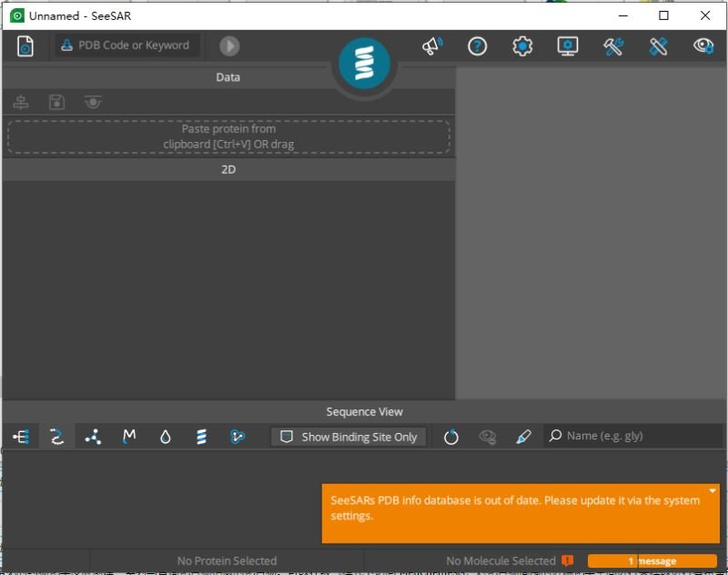The height and width of the screenshot is (575, 728).
Task: Toggle the eye visibility icon in Data toolbar
Action: [93, 102]
